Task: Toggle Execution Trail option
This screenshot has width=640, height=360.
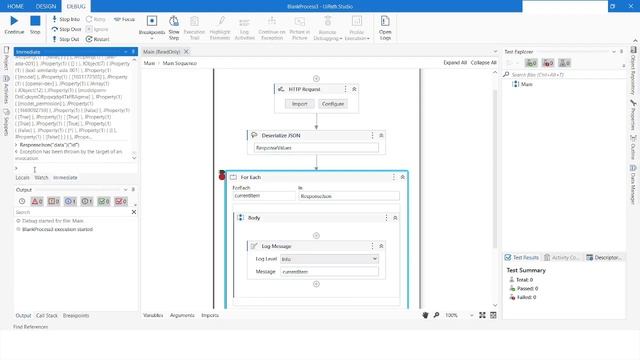Action: pyautogui.click(x=194, y=28)
